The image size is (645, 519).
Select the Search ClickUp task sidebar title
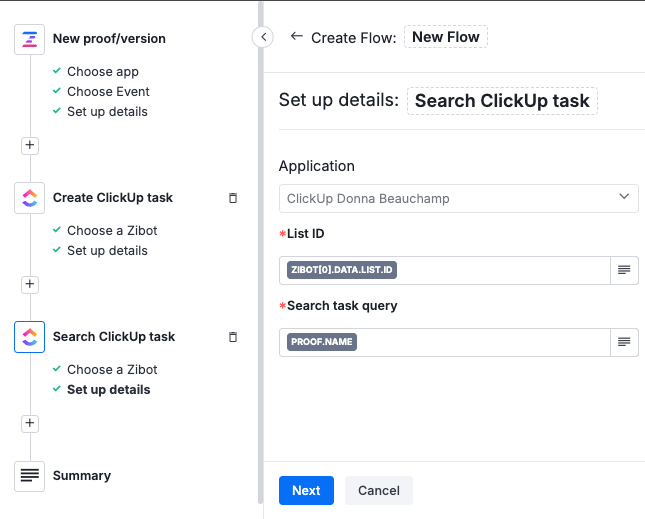(114, 337)
